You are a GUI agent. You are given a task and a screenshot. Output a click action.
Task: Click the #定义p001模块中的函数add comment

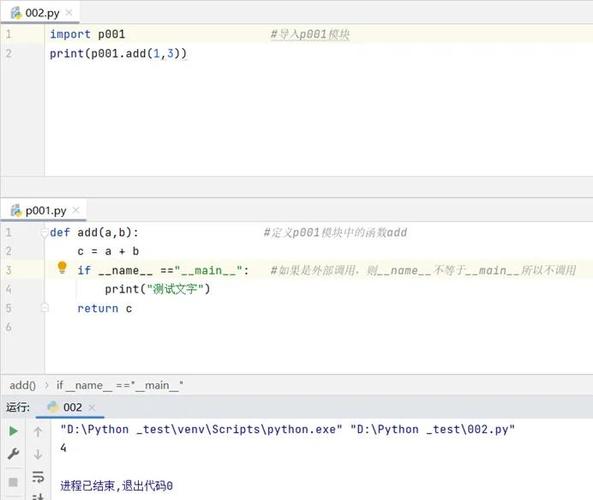coord(335,232)
